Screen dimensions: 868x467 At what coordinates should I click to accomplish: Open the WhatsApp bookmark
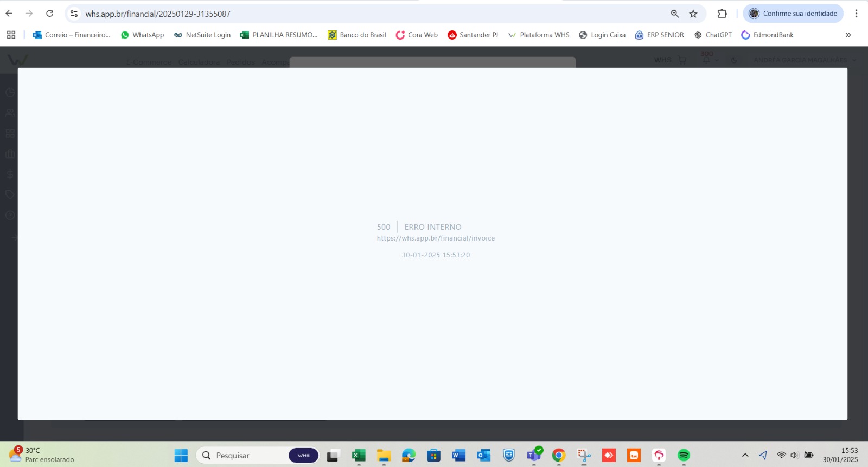(142, 35)
